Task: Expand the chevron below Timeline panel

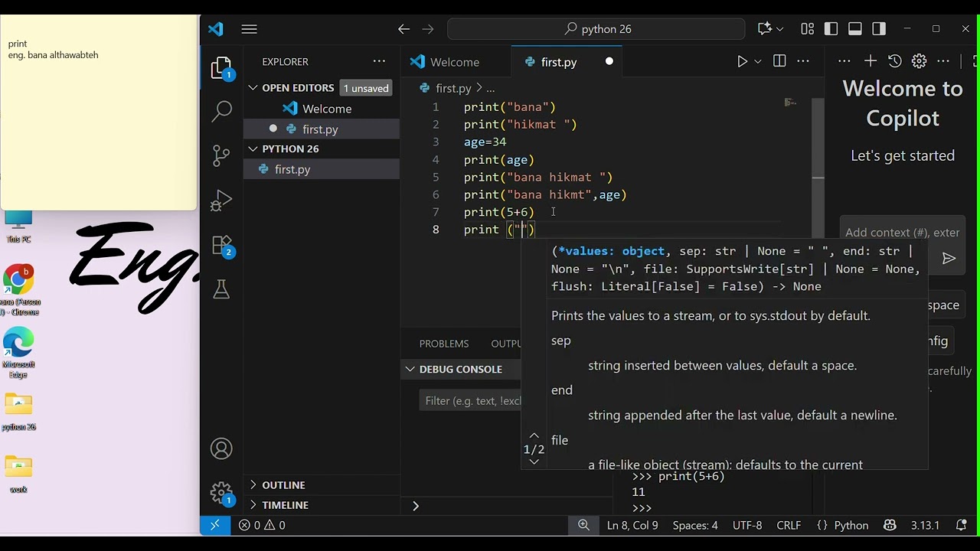Action: tap(416, 506)
